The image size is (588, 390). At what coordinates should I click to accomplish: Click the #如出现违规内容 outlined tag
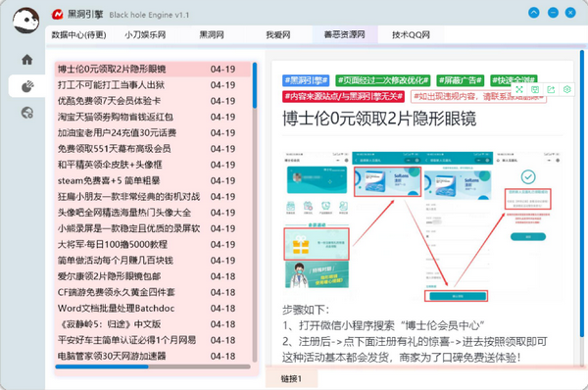click(x=478, y=96)
